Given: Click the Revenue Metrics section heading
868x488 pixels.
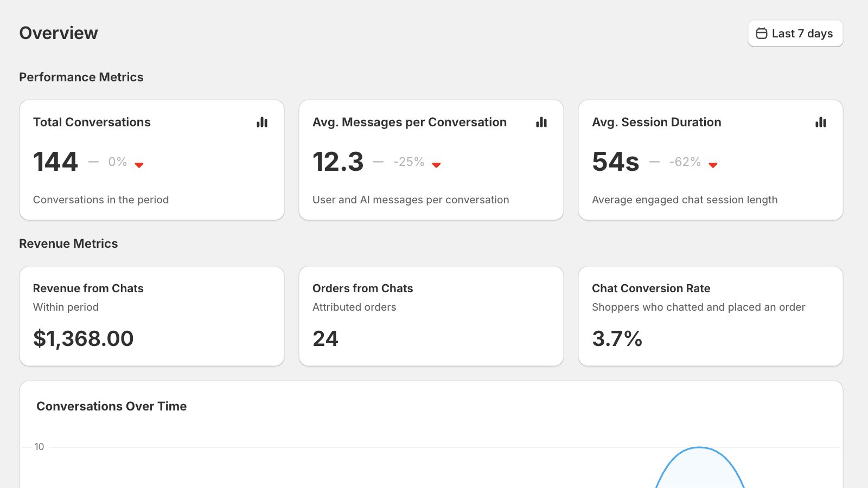Looking at the screenshot, I should coord(68,243).
